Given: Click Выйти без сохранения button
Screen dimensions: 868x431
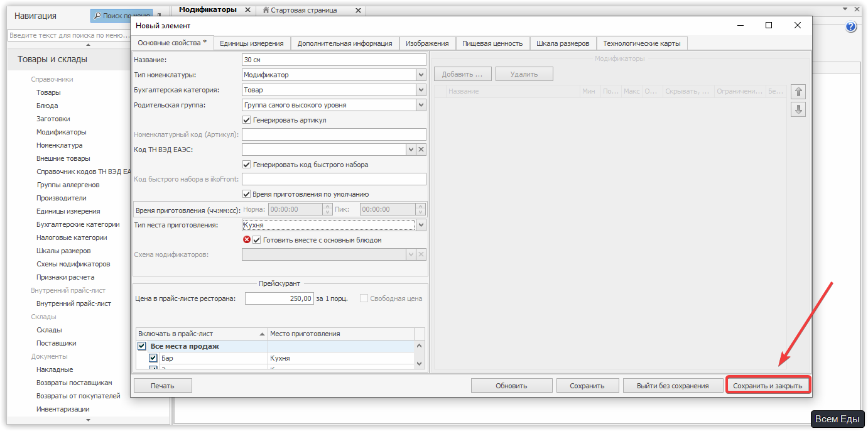Looking at the screenshot, I should [673, 386].
